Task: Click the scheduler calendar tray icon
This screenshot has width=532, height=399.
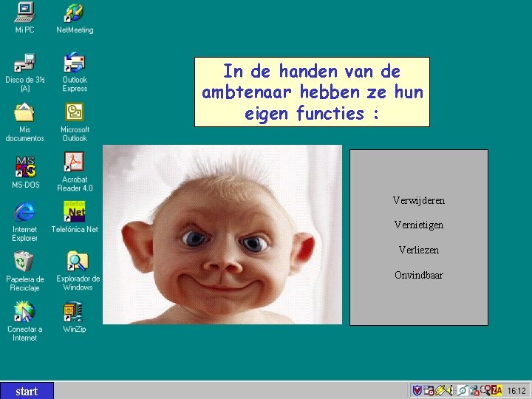Action: (429, 391)
